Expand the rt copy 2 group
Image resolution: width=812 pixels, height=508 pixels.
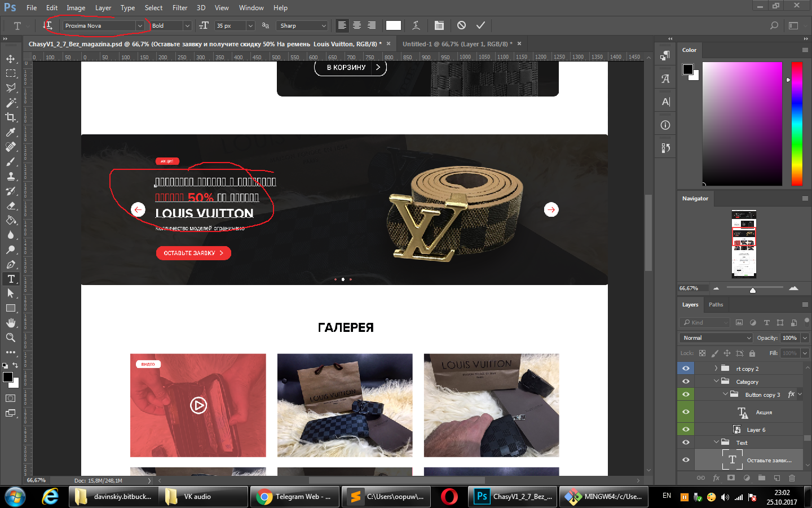[x=716, y=369]
